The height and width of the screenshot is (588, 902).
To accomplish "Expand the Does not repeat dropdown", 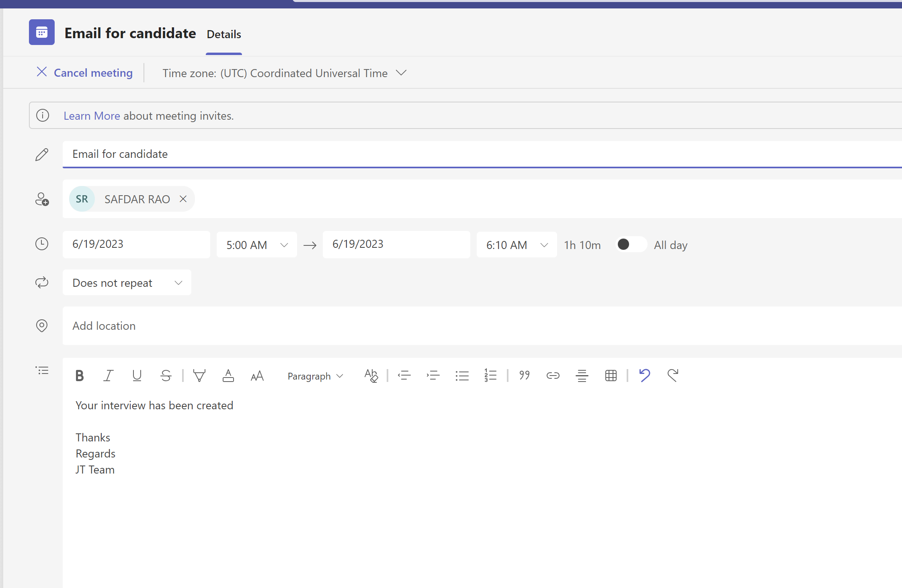I will coord(127,283).
